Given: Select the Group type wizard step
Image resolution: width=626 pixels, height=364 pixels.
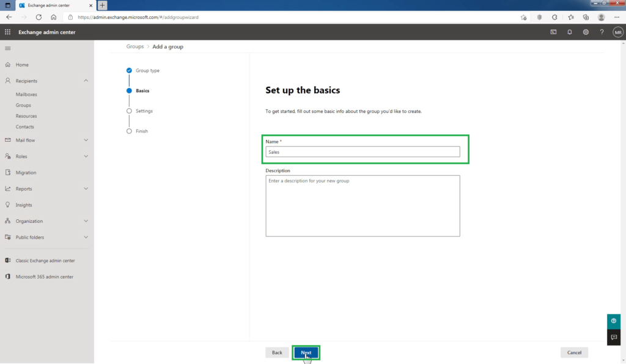Looking at the screenshot, I should click(143, 71).
